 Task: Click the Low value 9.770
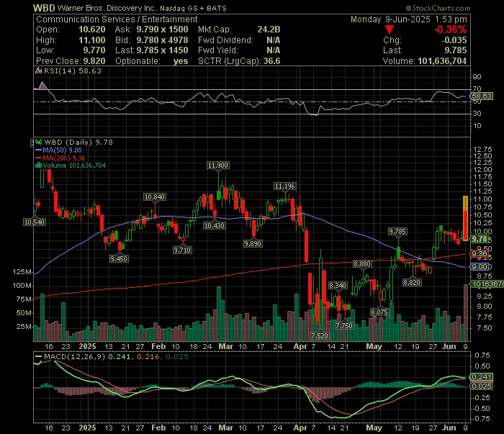point(94,50)
